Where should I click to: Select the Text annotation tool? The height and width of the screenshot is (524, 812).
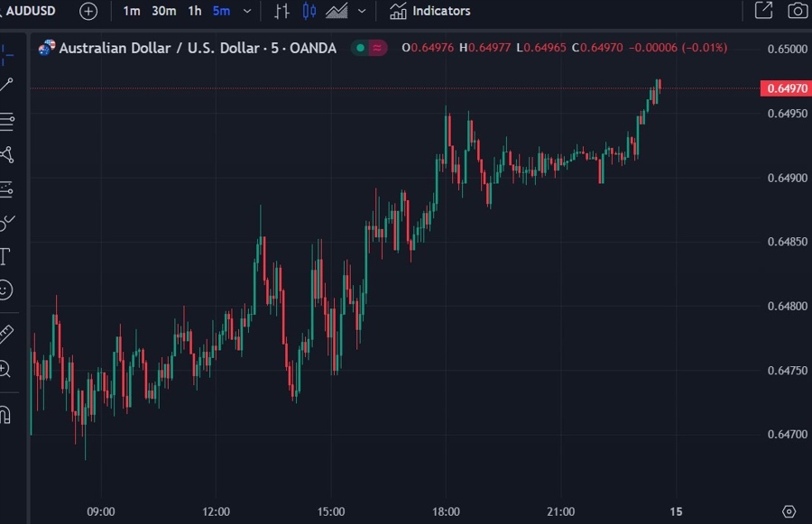coord(5,256)
